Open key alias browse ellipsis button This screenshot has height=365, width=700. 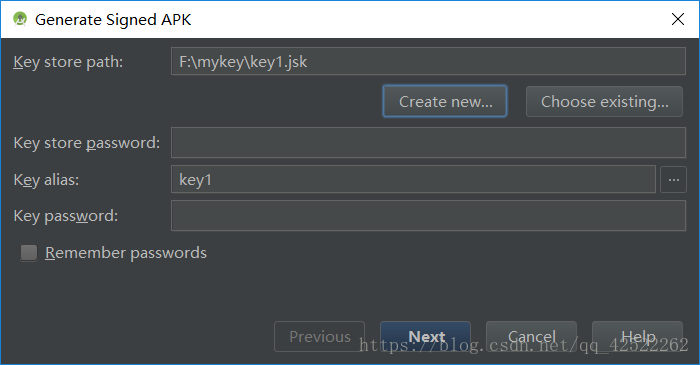[673, 179]
